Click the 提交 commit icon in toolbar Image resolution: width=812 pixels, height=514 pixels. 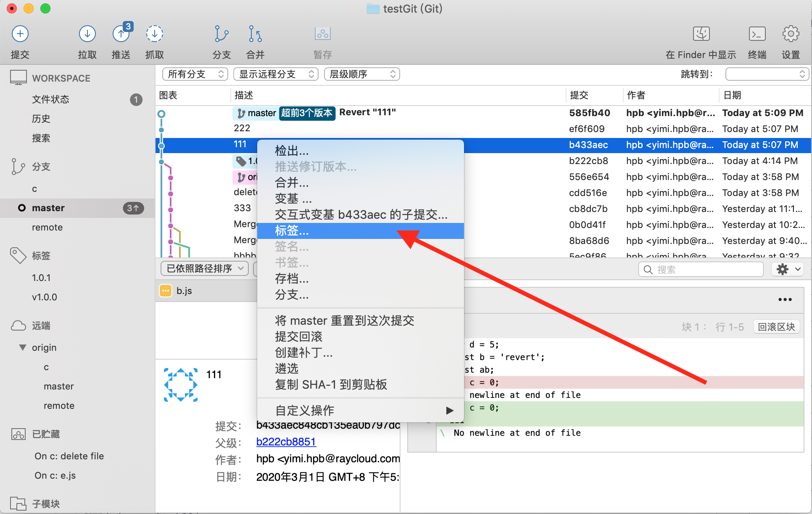pyautogui.click(x=20, y=34)
